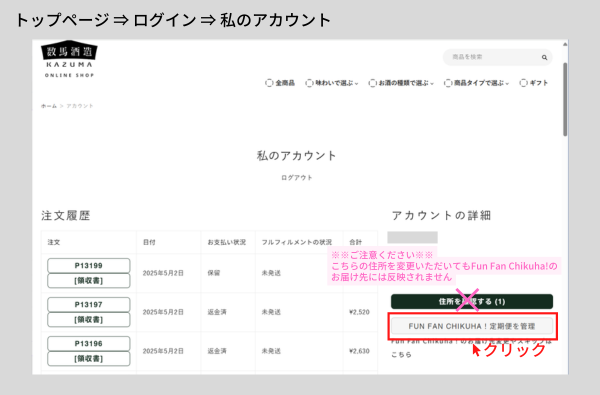Click the アカウント breadcrumb text
Viewport: 600px width, 395px height.
tap(80, 106)
